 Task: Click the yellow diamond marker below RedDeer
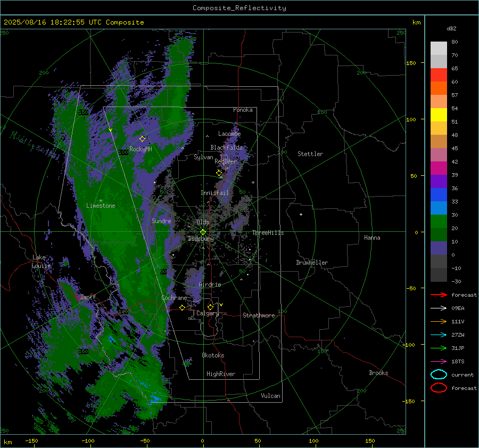[x=219, y=173]
